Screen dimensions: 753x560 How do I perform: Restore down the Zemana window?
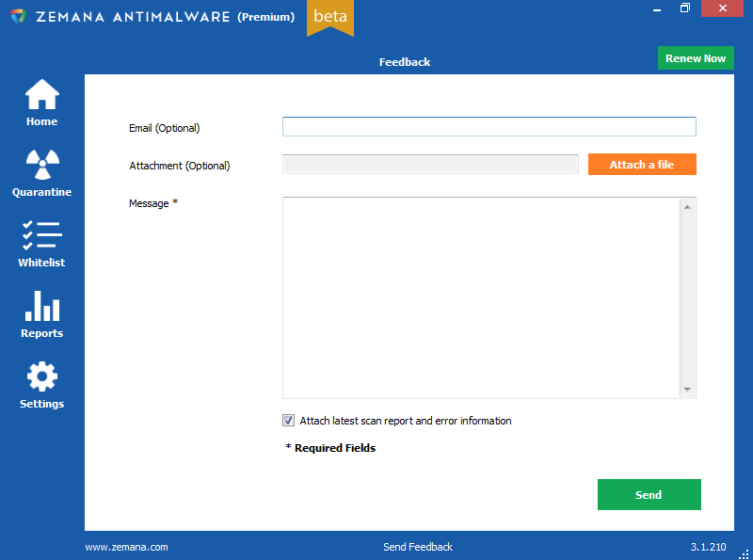click(x=685, y=8)
